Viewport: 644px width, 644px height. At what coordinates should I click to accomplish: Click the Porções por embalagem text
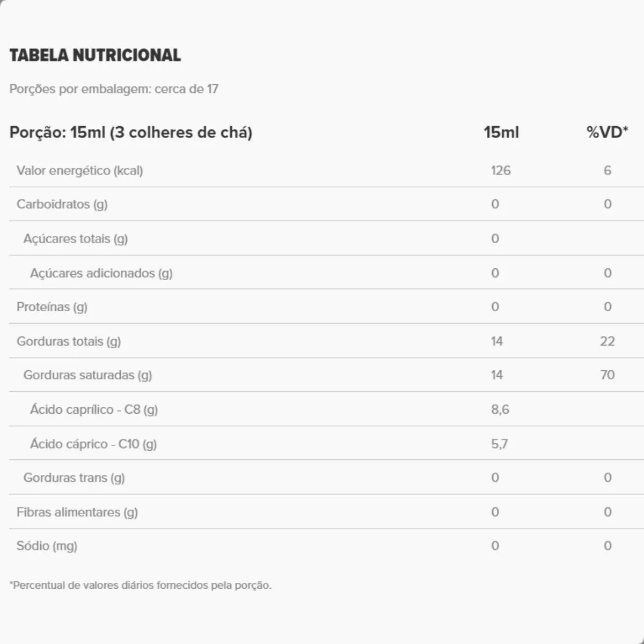tap(114, 89)
